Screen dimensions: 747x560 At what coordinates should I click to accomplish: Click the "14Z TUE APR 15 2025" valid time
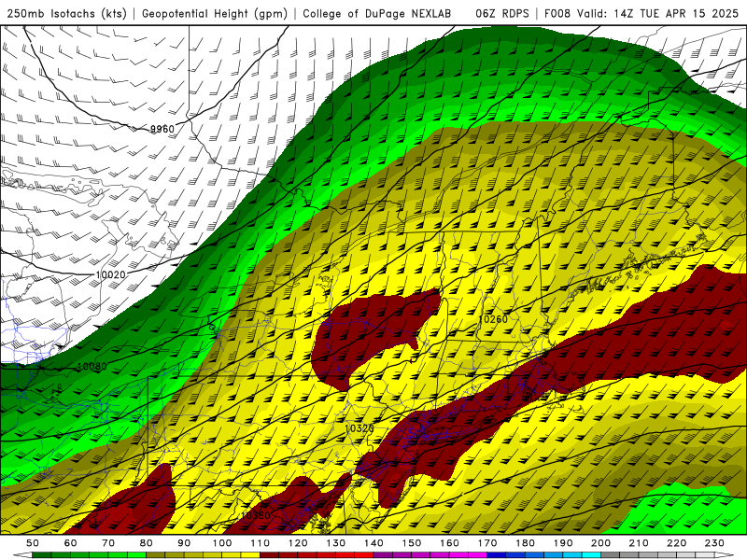[x=676, y=13]
